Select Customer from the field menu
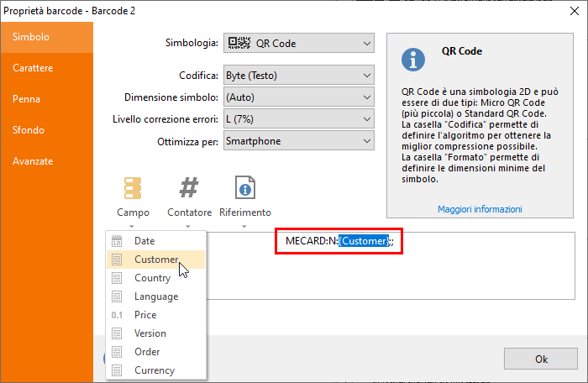The image size is (588, 383). 156,260
